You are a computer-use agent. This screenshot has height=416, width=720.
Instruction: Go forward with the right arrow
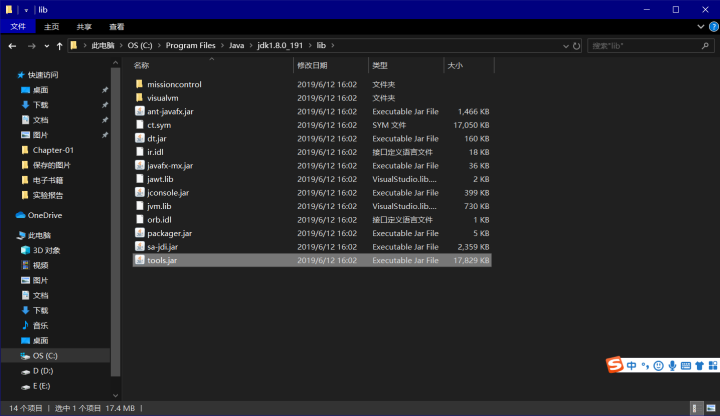(31, 46)
